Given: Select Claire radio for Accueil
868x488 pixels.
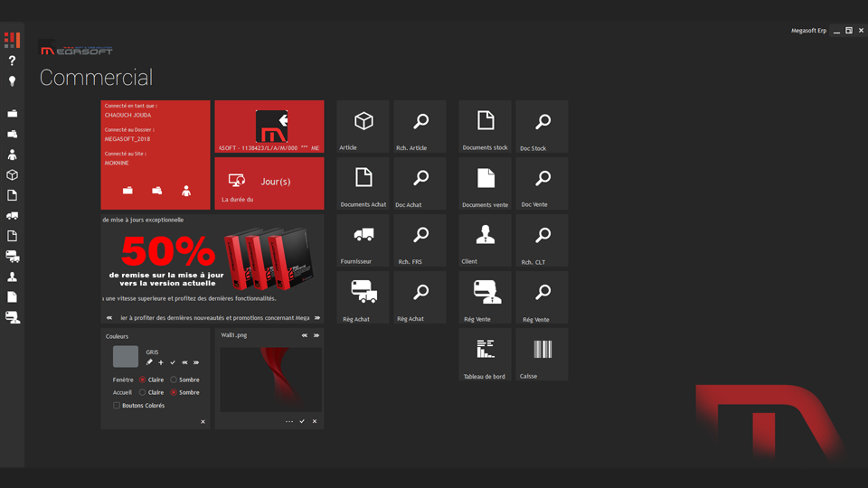Looking at the screenshot, I should pyautogui.click(x=142, y=392).
